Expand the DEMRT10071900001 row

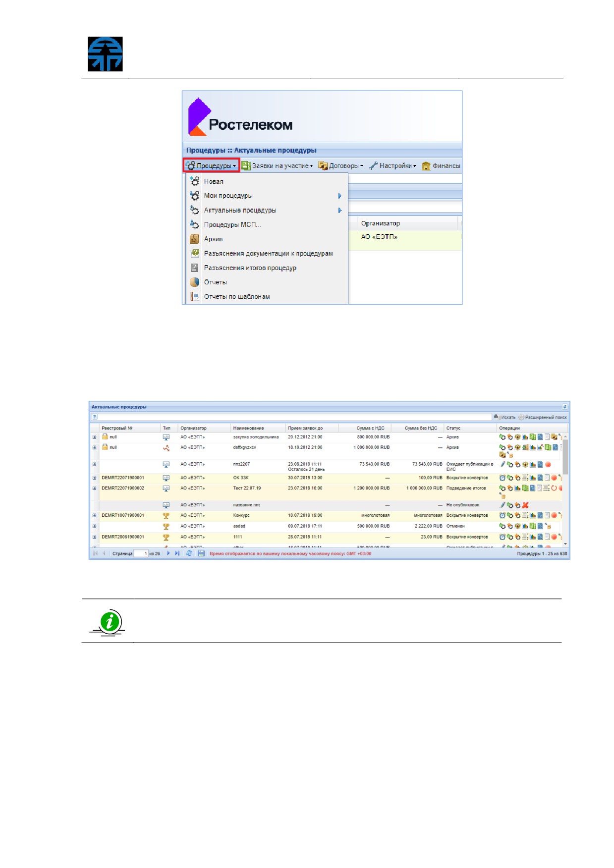pos(94,515)
